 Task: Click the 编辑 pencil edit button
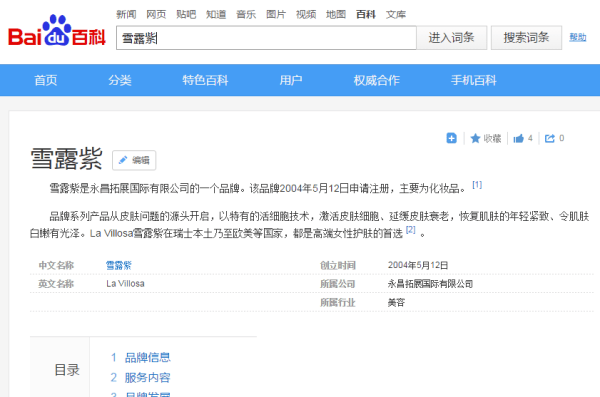coord(134,160)
